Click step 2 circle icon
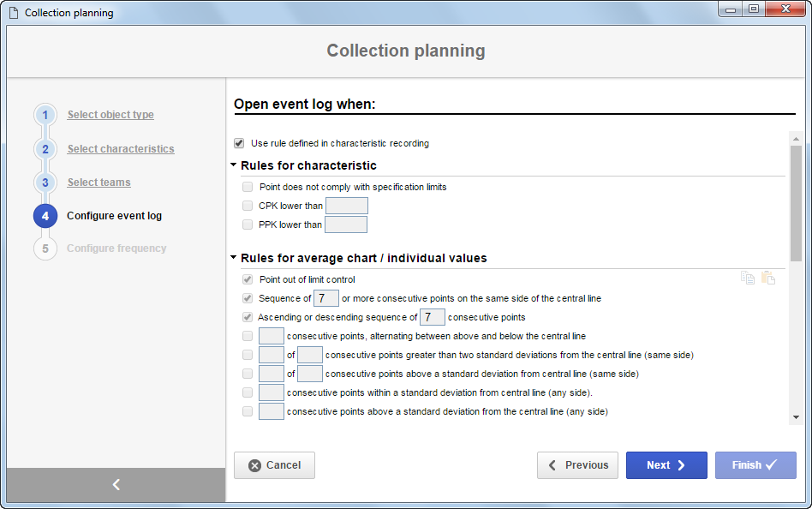The width and height of the screenshot is (812, 509). [x=45, y=149]
